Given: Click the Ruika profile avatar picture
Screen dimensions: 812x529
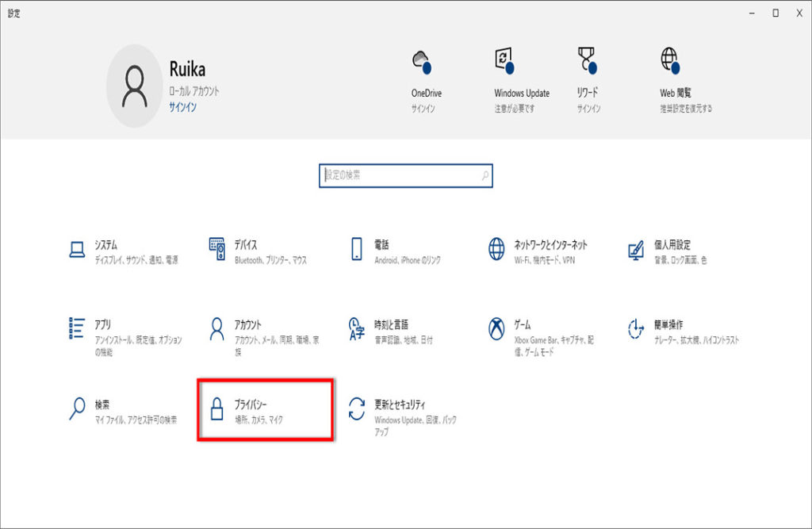Looking at the screenshot, I should pyautogui.click(x=134, y=86).
